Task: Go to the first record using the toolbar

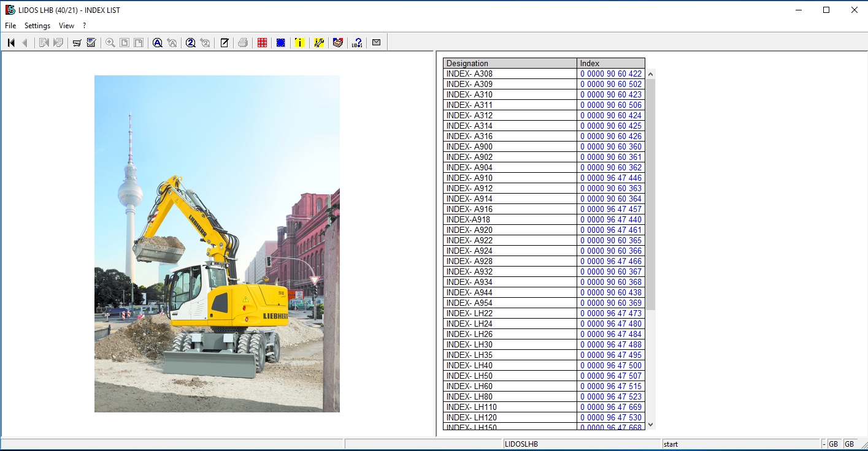Action: coord(10,42)
